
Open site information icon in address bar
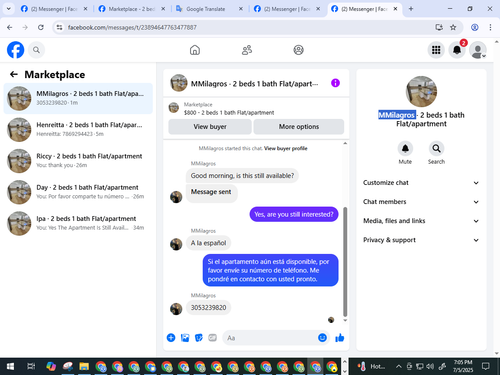[59, 27]
